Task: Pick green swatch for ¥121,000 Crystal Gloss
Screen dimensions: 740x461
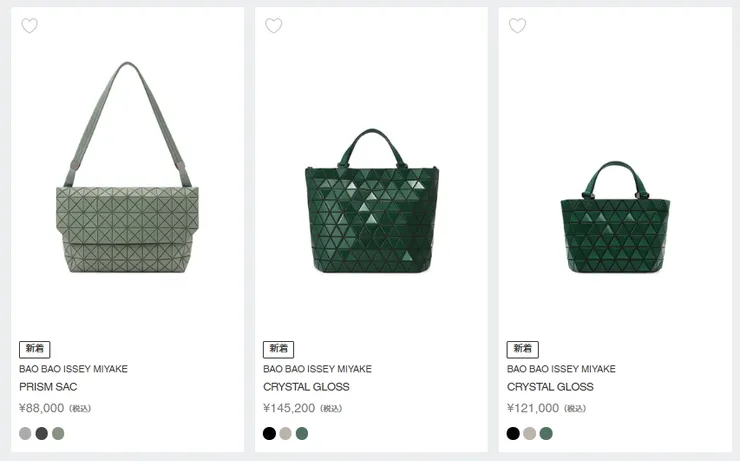Action: (546, 434)
